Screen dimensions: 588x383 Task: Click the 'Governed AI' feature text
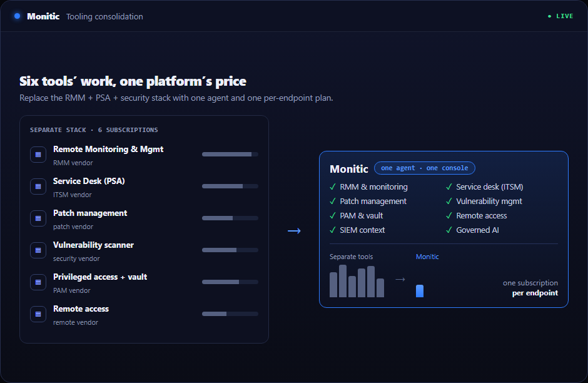tap(477, 230)
